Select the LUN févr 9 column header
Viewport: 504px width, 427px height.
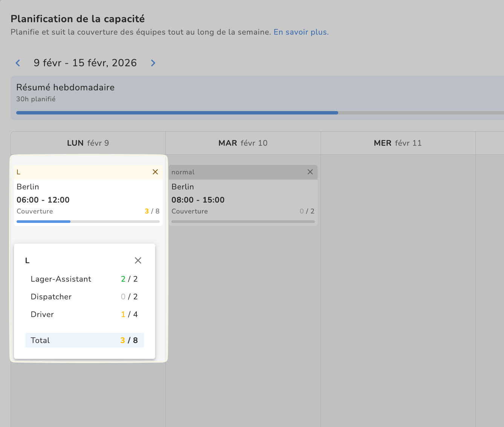point(88,143)
